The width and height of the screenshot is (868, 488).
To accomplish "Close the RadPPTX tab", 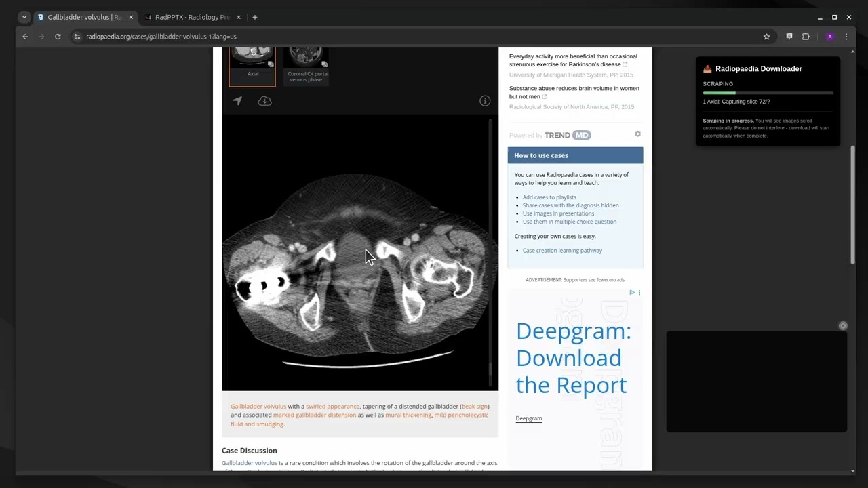I will coord(238,17).
